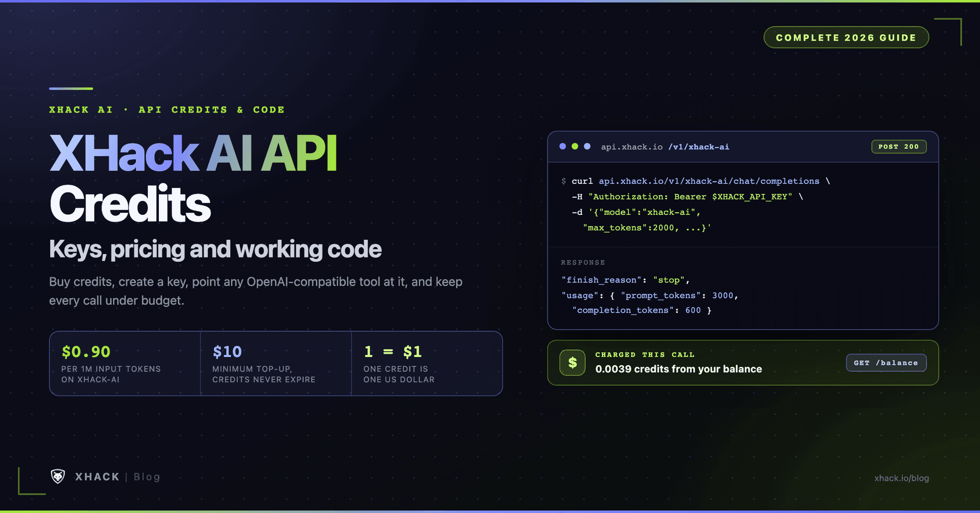This screenshot has height=513, width=980.
Task: Click the XHack fox shield logo
Action: coord(58,476)
